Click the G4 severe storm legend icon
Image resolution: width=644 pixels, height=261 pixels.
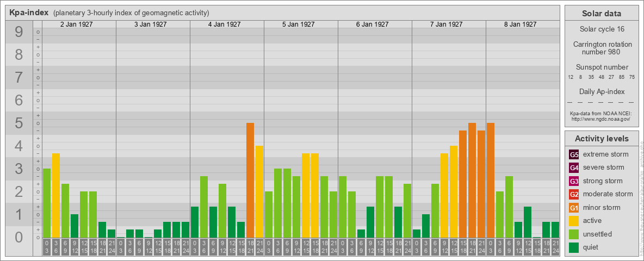click(574, 167)
